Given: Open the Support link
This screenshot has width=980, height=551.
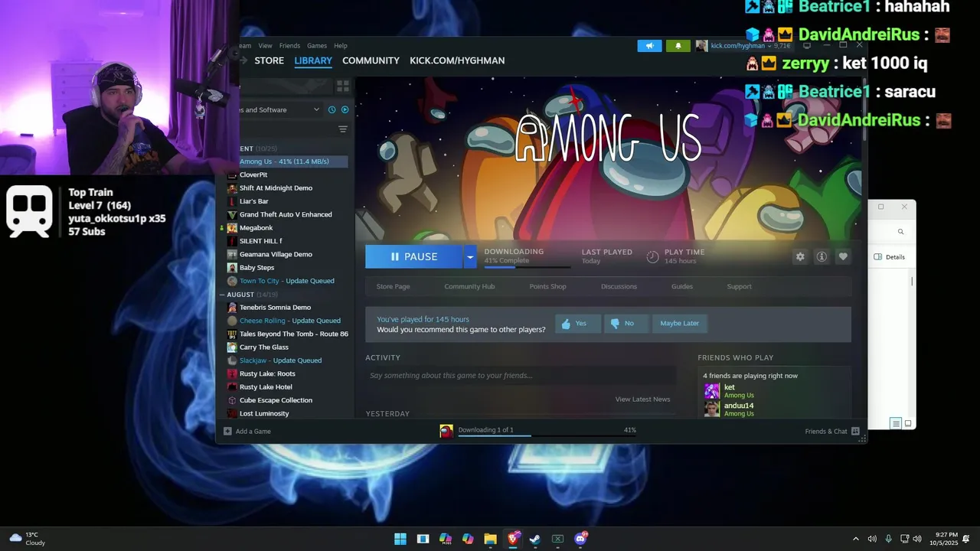Looking at the screenshot, I should [x=739, y=286].
